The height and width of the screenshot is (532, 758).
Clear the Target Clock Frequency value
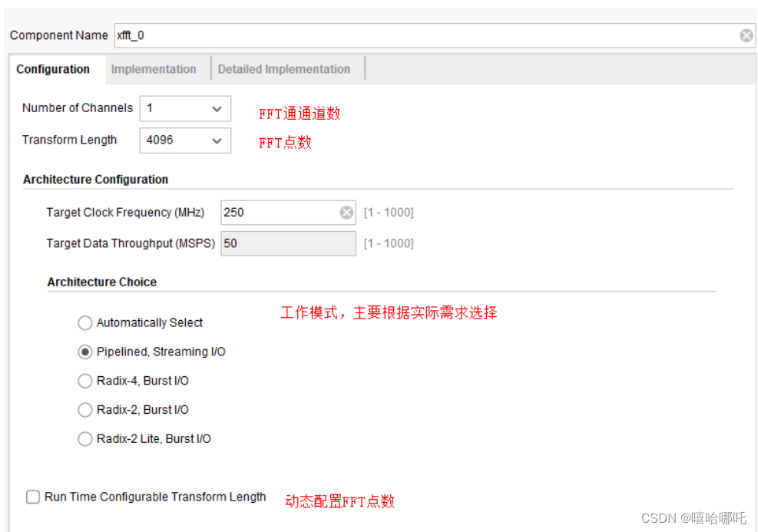point(346,213)
